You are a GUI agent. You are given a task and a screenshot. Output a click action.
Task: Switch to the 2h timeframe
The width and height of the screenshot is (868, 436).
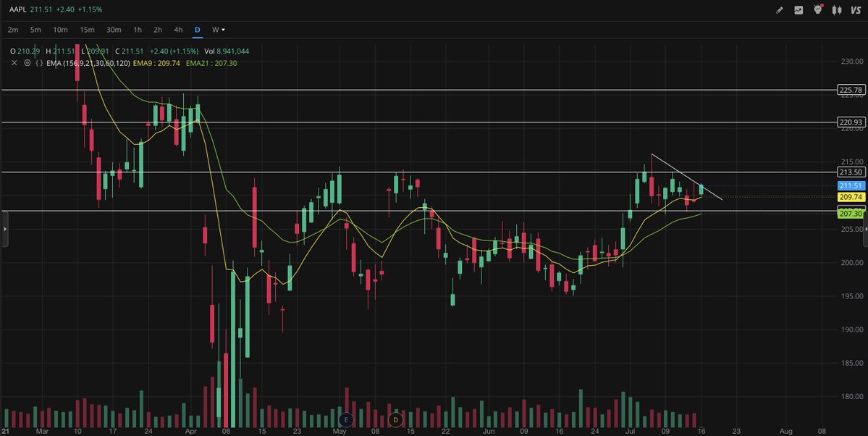158,30
